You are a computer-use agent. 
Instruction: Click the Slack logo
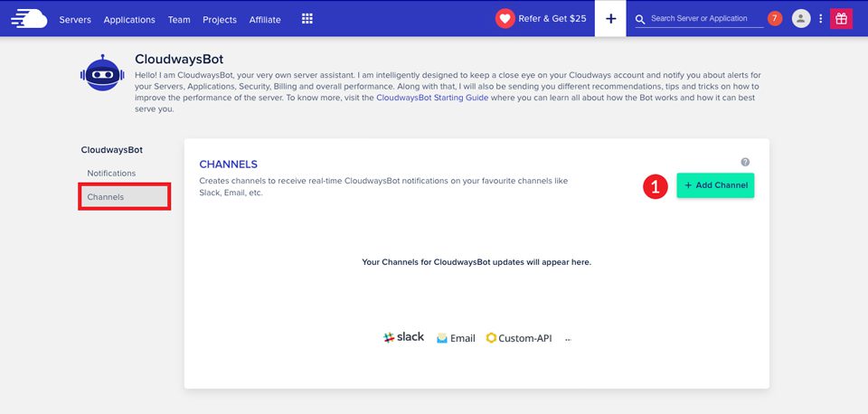(403, 337)
